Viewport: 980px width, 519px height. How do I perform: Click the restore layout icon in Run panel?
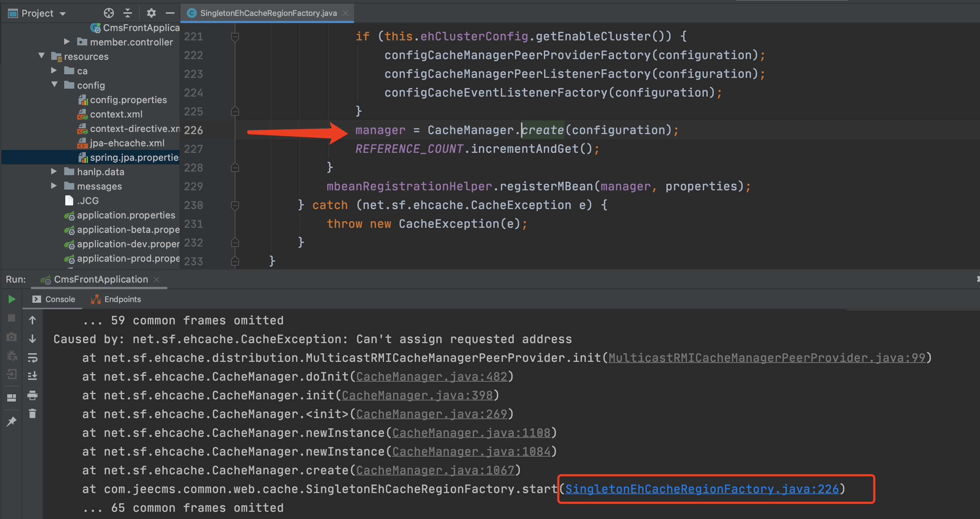point(12,398)
